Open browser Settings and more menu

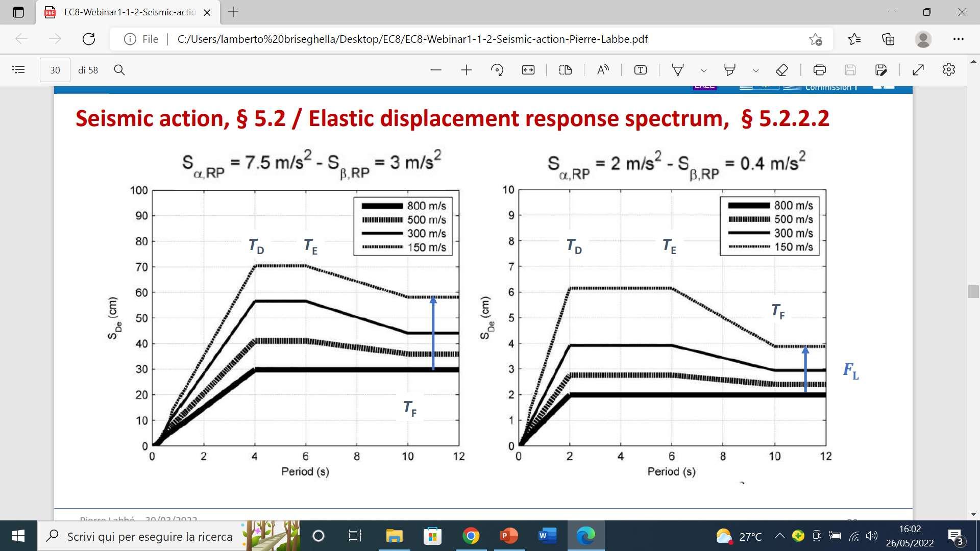pyautogui.click(x=958, y=39)
